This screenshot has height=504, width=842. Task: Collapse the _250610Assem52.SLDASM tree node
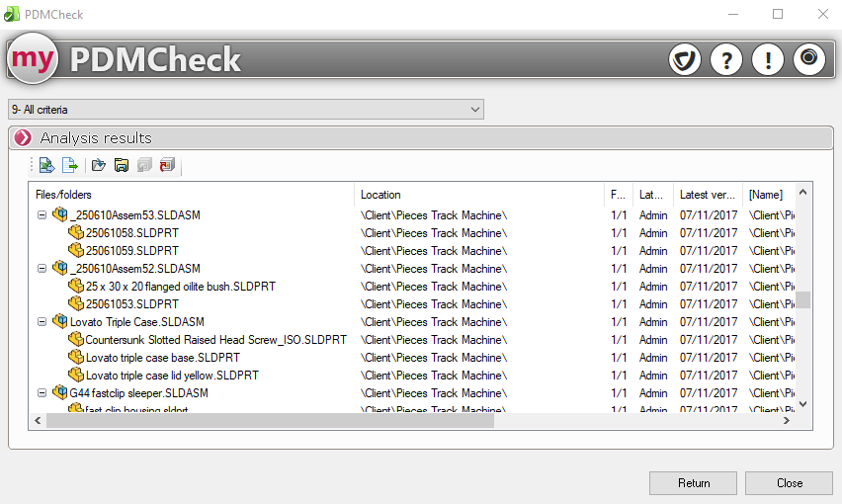(x=42, y=269)
